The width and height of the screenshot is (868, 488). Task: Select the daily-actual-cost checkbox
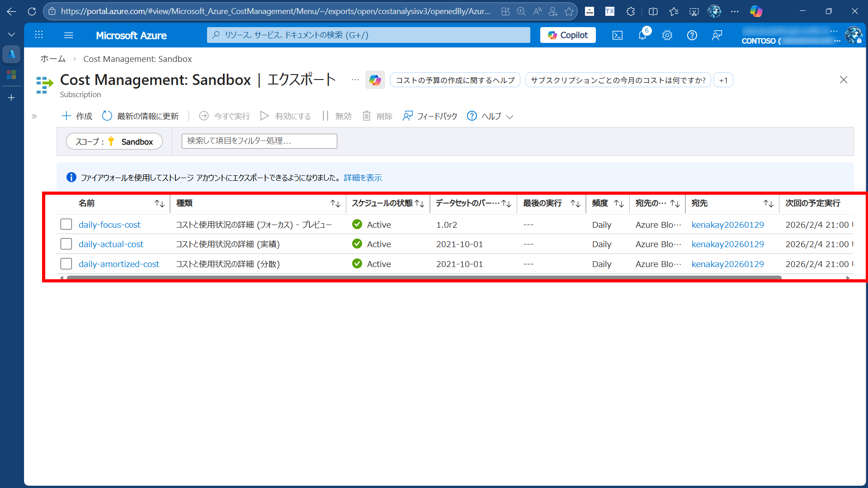point(66,244)
